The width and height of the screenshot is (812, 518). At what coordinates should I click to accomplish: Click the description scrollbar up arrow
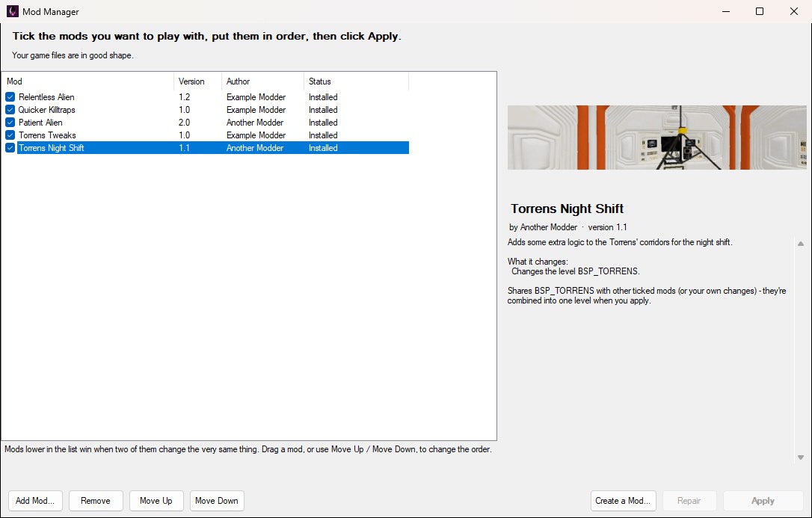coord(801,244)
